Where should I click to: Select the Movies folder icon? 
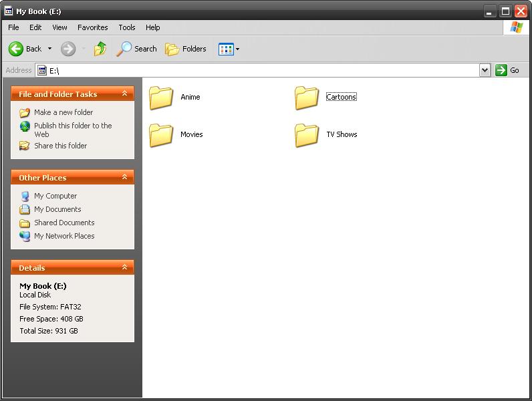point(161,135)
